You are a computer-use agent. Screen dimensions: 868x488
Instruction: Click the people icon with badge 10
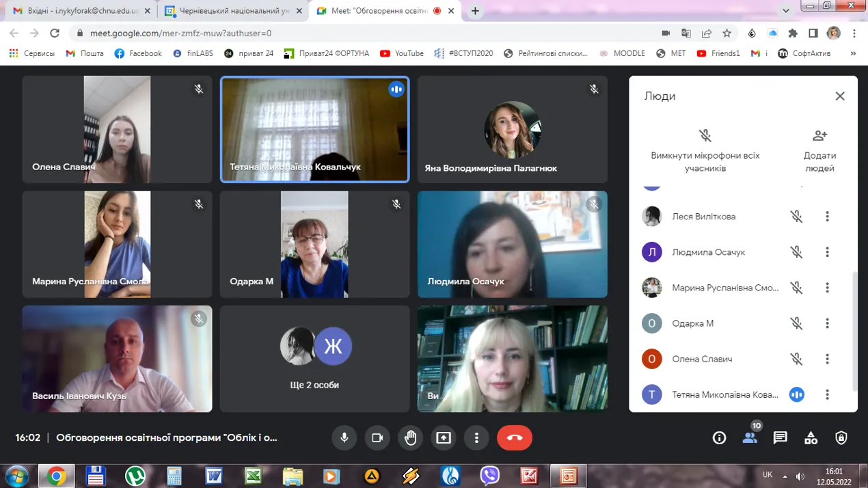[x=750, y=438]
